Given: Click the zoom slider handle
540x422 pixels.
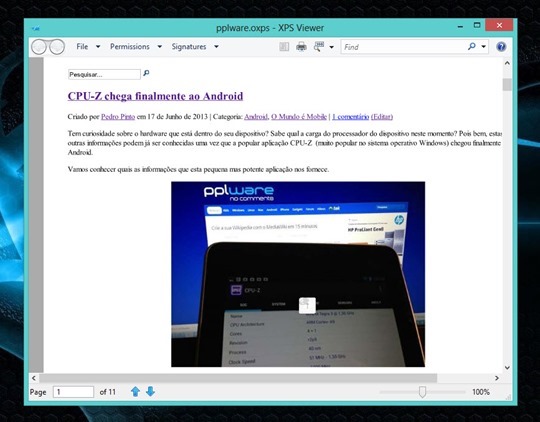Looking at the screenshot, I should pos(423,392).
